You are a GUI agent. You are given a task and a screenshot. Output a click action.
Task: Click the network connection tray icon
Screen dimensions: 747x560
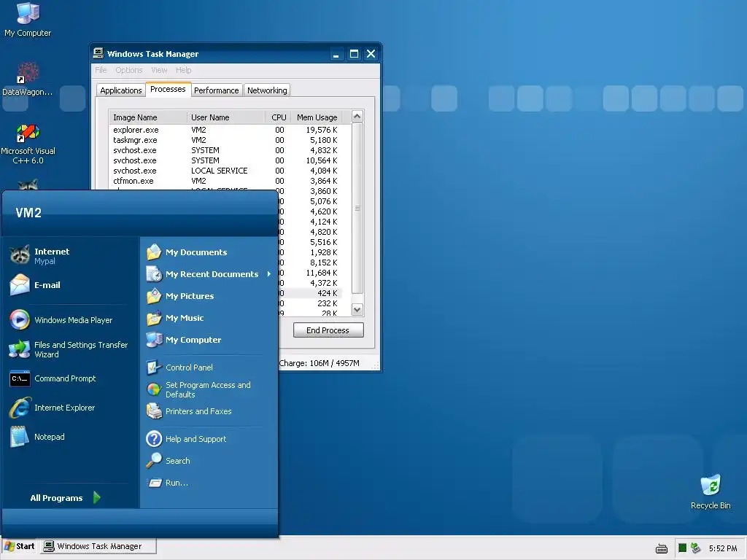coord(695,548)
